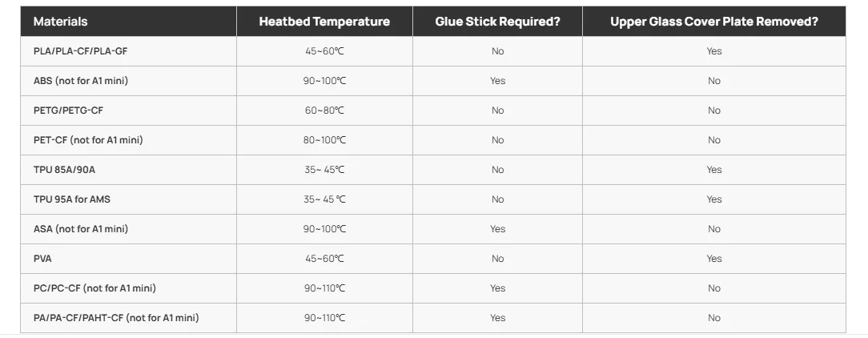Click glue stick Yes in PA/PA-CF/PAHT-CF row
Viewport: 868px width, 338px height.
tap(498, 317)
